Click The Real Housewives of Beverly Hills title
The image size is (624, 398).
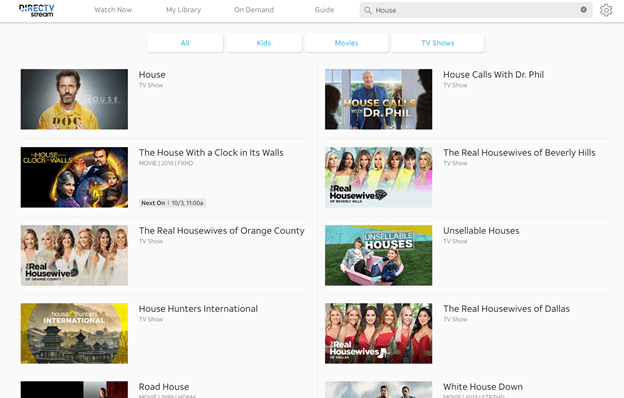pyautogui.click(x=519, y=152)
